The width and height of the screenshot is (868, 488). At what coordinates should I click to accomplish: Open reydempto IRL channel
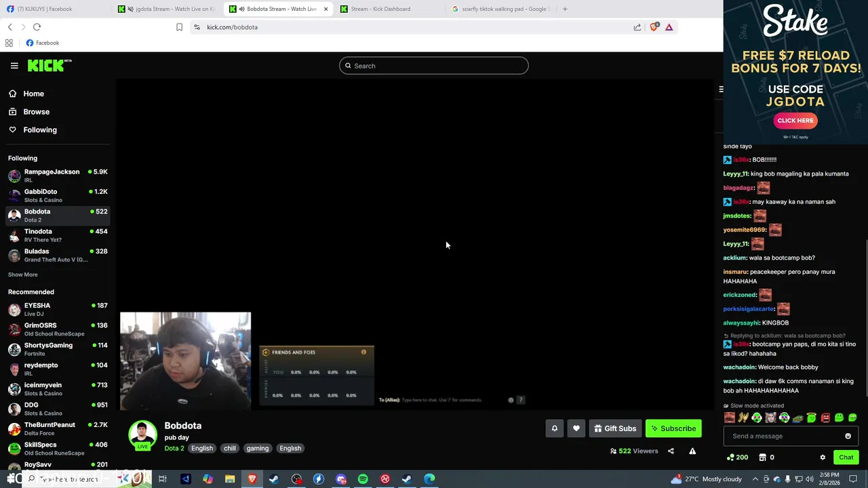click(x=58, y=369)
